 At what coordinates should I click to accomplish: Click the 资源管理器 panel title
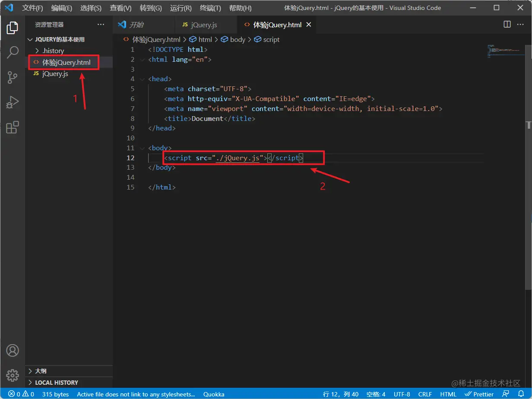point(49,25)
